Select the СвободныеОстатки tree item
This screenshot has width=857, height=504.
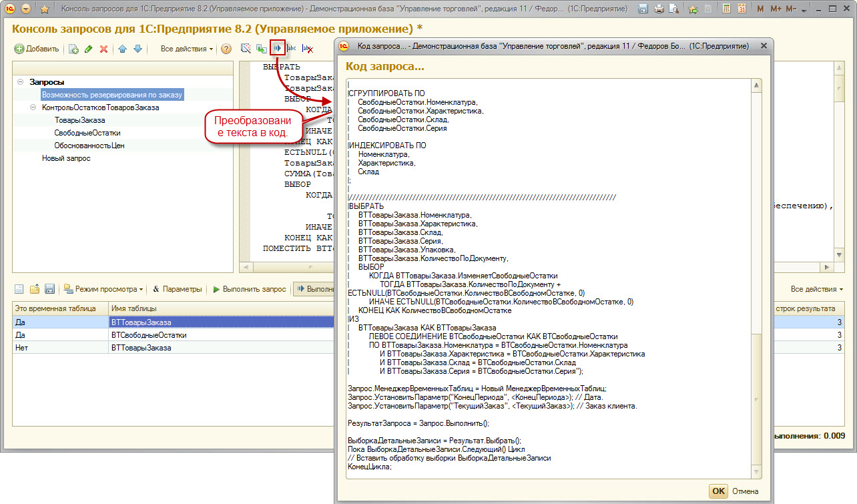coord(87,133)
